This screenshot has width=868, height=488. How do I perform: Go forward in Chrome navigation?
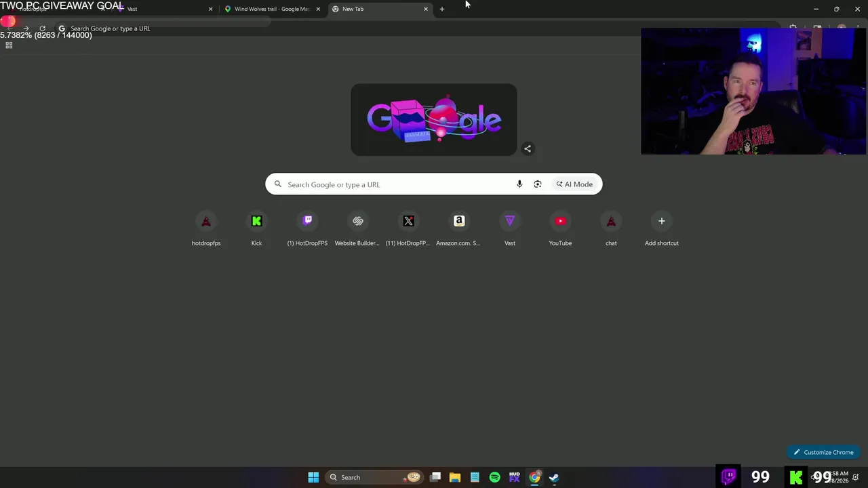pos(26,28)
